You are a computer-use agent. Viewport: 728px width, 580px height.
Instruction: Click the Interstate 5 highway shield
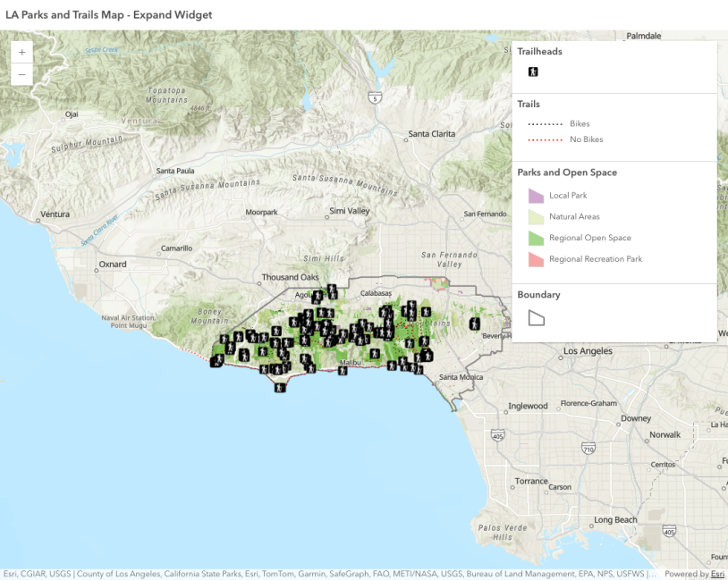coord(375,97)
